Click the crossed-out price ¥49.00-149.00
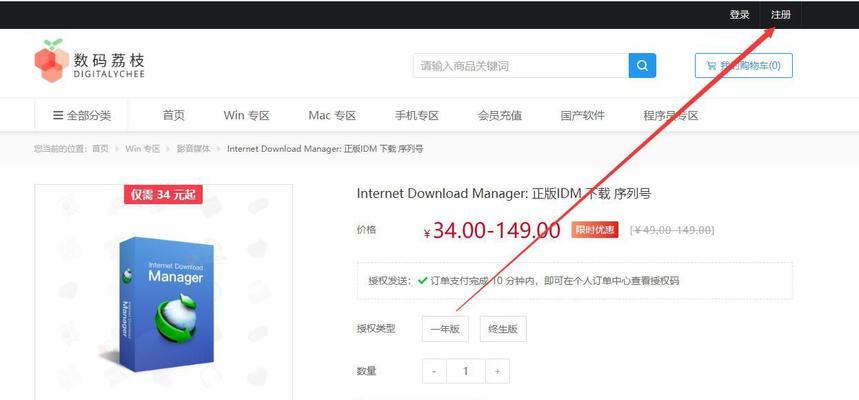The height and width of the screenshot is (400, 859). 672,230
